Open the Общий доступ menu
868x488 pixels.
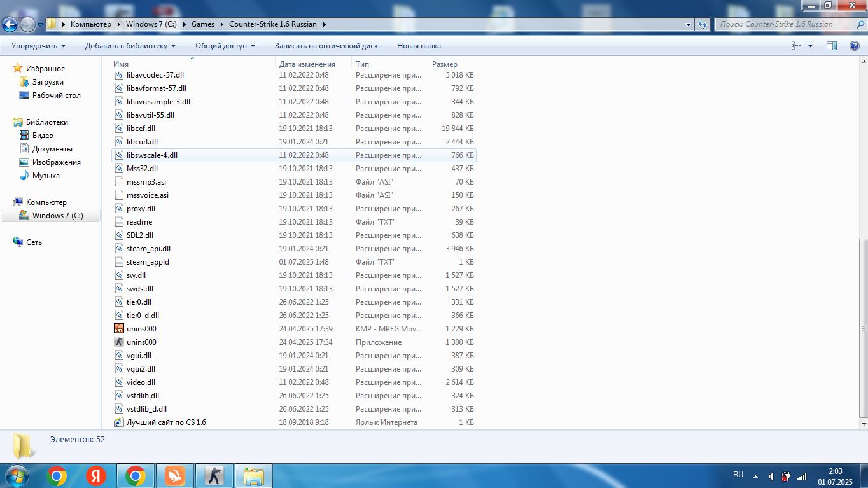pos(225,46)
